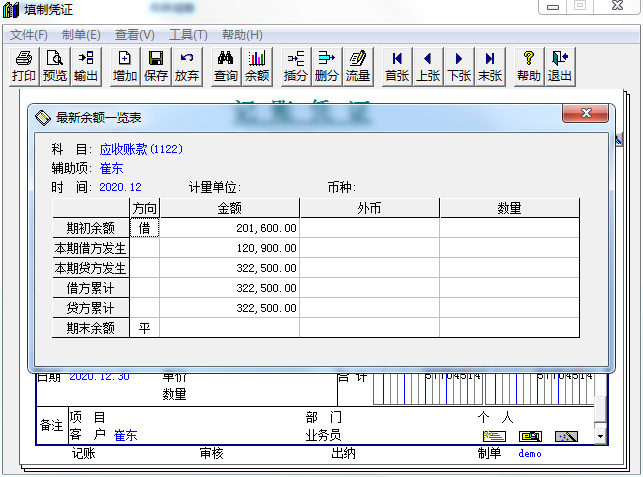This screenshot has height=477, width=643.
Task: Open the 查看(V) menu
Action: pyautogui.click(x=135, y=35)
